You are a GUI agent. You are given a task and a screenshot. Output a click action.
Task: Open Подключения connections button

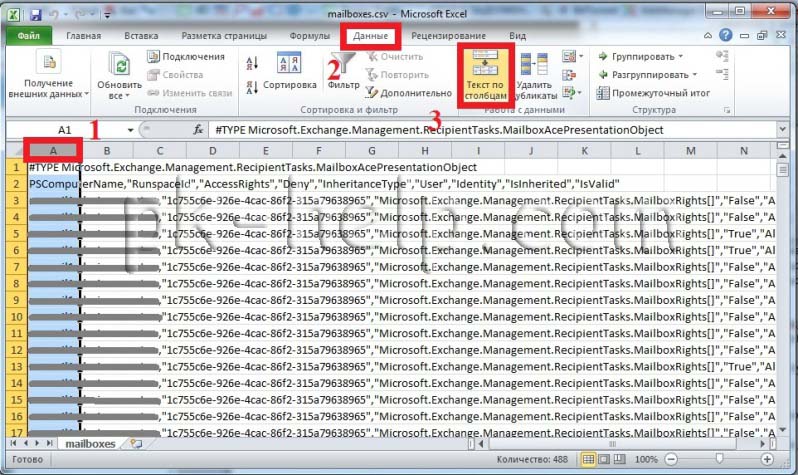point(186,57)
